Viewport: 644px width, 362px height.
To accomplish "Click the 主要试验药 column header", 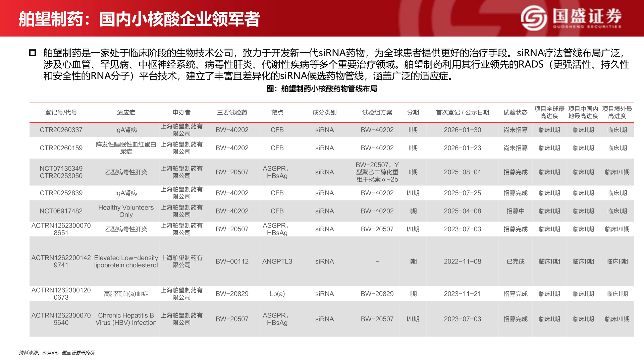I will point(232,112).
